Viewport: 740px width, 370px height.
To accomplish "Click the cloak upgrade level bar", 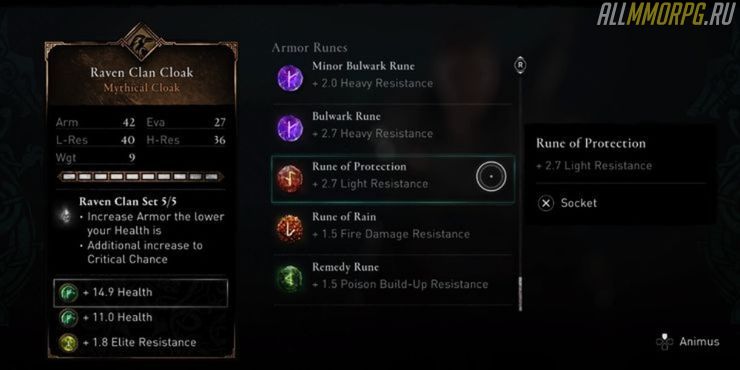I will point(141,177).
